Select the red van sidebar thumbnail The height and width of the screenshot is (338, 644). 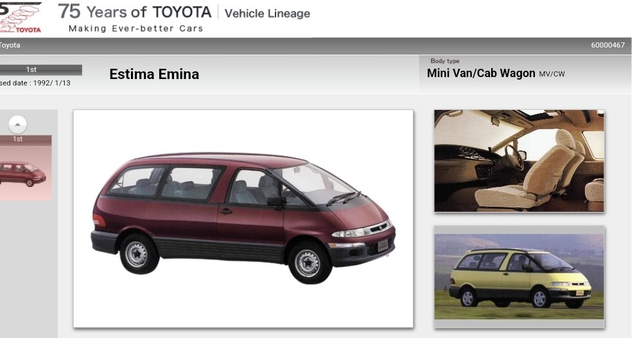[x=26, y=173]
